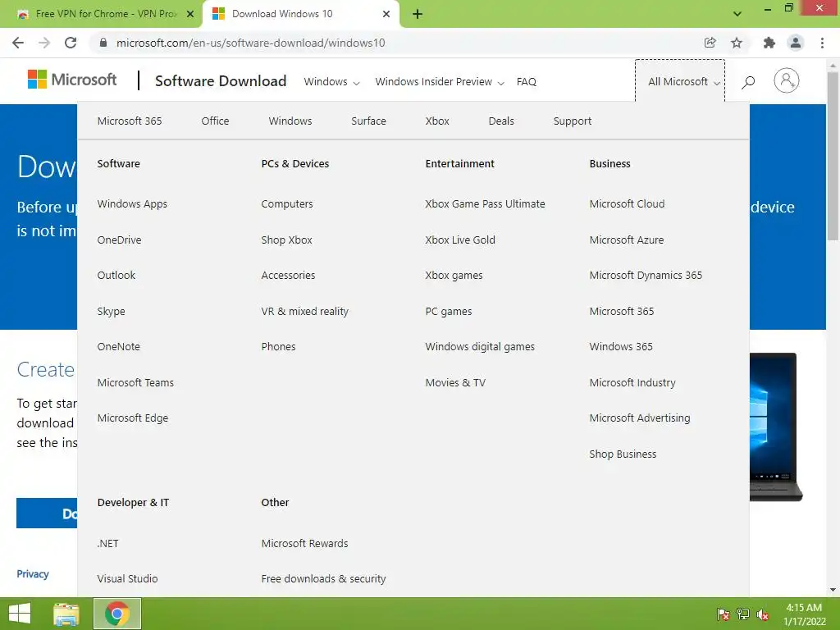Open Phones link
840x630 pixels.
pos(279,347)
